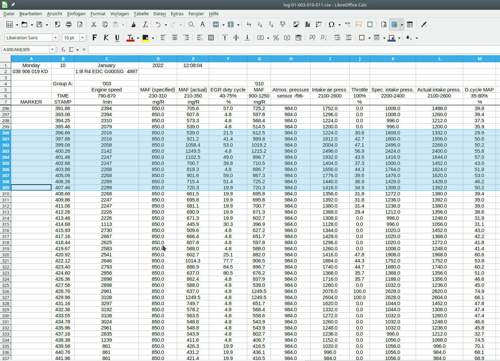Click the Engine speed header cell
Image resolution: width=500 pixels, height=361 pixels.
tap(107, 90)
